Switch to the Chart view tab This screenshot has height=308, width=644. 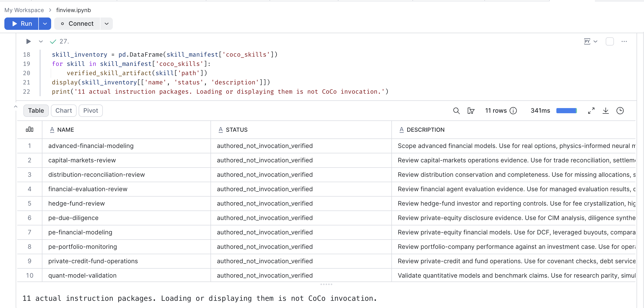64,111
